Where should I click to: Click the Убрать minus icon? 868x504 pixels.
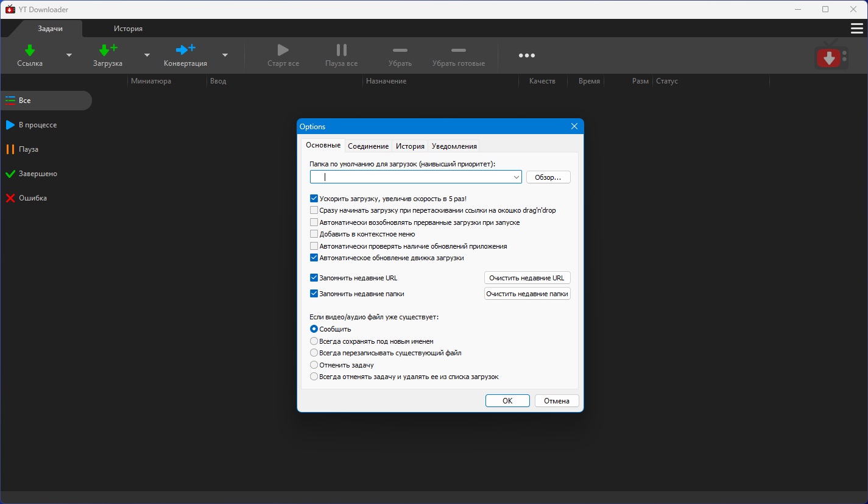click(x=400, y=50)
